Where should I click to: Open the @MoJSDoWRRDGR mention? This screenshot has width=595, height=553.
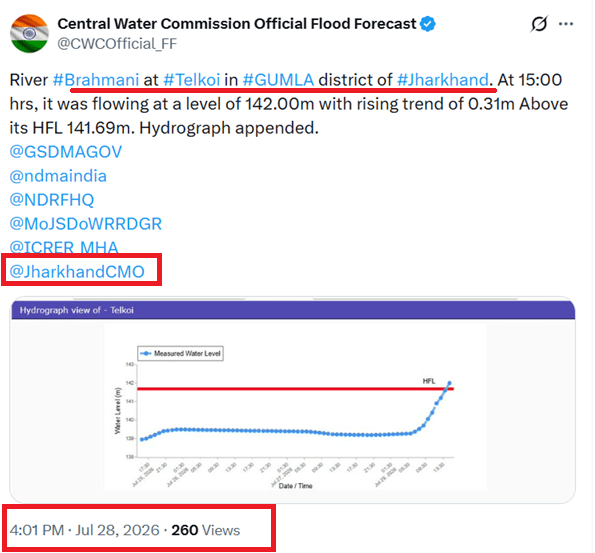click(x=86, y=224)
